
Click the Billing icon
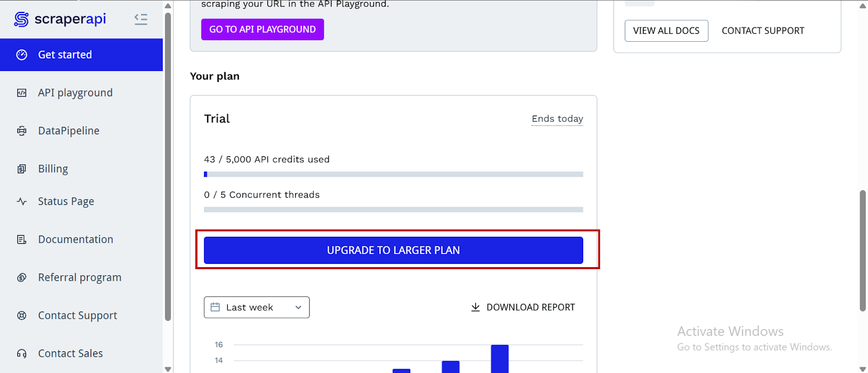tap(22, 169)
